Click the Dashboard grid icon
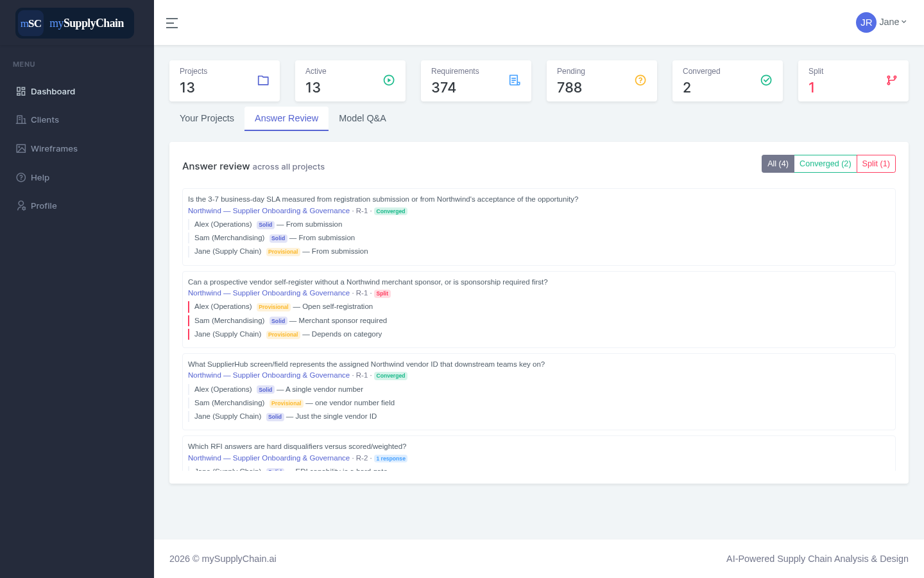The height and width of the screenshot is (578, 924). [21, 91]
